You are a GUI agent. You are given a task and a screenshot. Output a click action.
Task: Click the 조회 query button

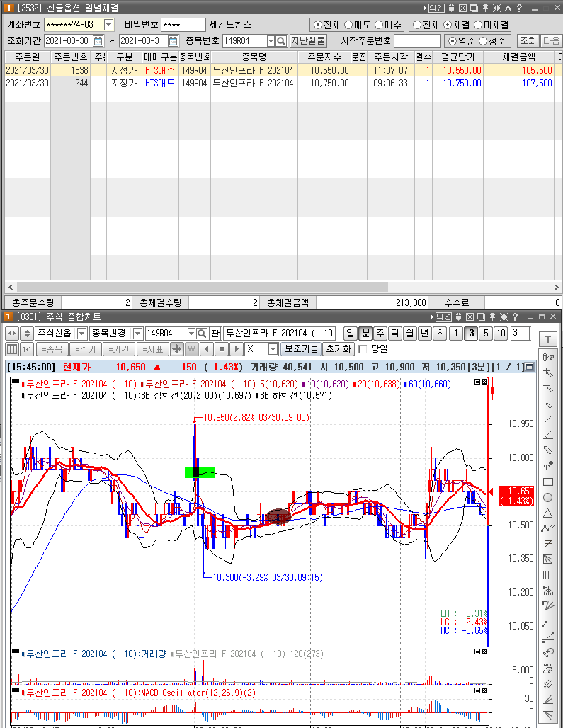528,41
